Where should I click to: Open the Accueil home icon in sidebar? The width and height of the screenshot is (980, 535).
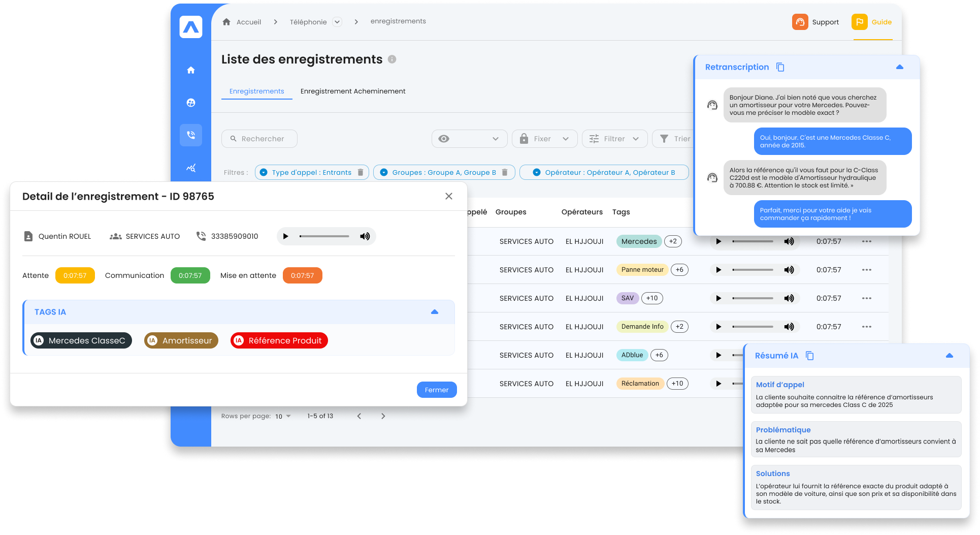(191, 70)
